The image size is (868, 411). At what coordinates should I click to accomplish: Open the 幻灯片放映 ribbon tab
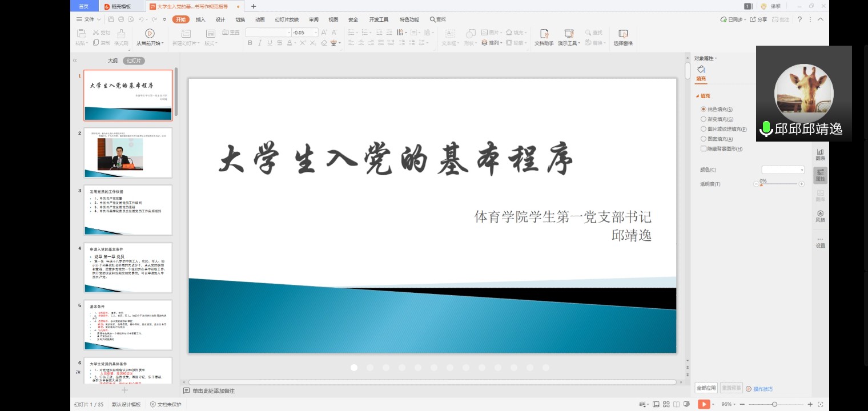(x=287, y=19)
